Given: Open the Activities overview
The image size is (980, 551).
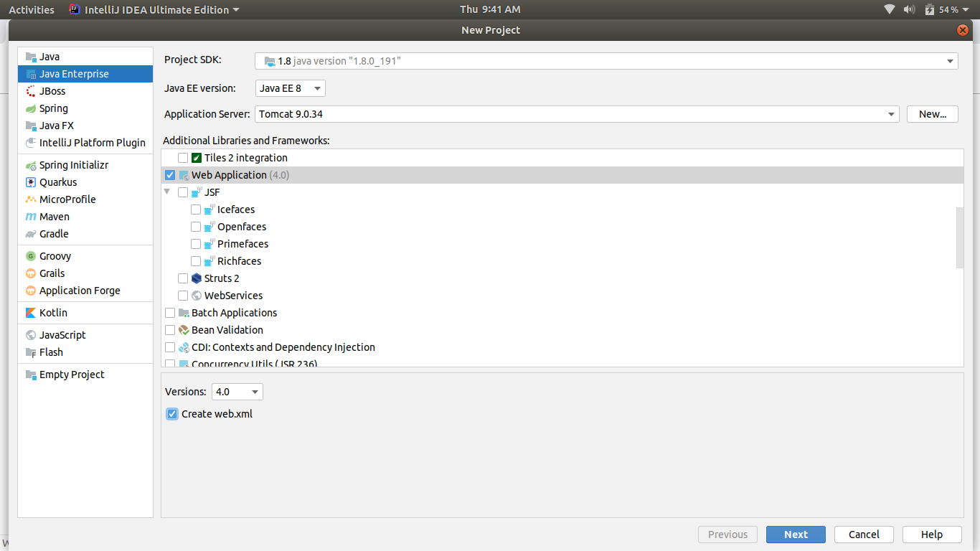Looking at the screenshot, I should tap(32, 9).
